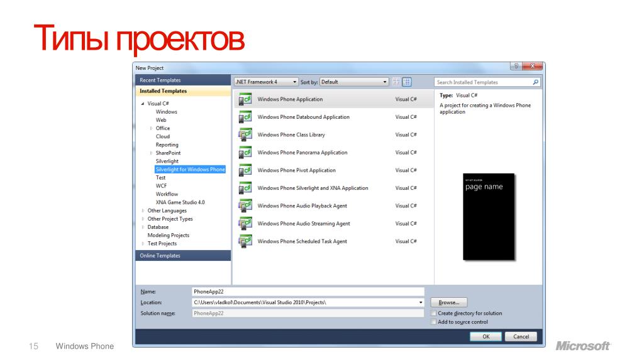Viewport: 644px width, 362px height.
Task: Select Silverlight for Windows Phone
Action: coord(190,169)
